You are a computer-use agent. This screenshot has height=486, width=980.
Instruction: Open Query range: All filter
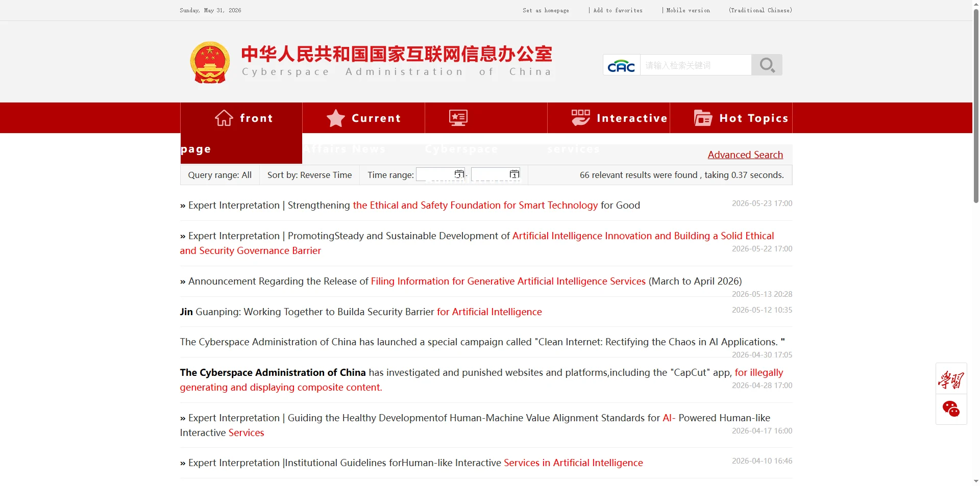pos(220,175)
